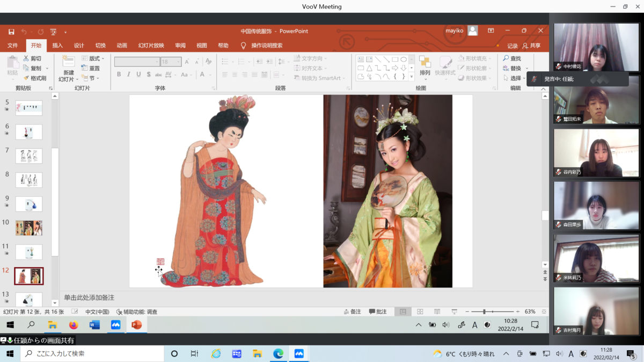The width and height of the screenshot is (644, 362).
Task: Open the Task View icon on the bottom taskbar
Action: (x=195, y=354)
